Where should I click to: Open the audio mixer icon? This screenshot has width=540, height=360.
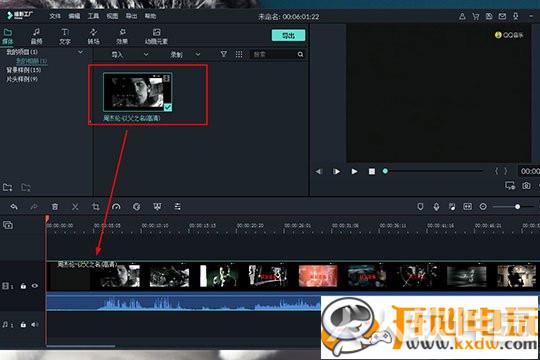(x=452, y=207)
